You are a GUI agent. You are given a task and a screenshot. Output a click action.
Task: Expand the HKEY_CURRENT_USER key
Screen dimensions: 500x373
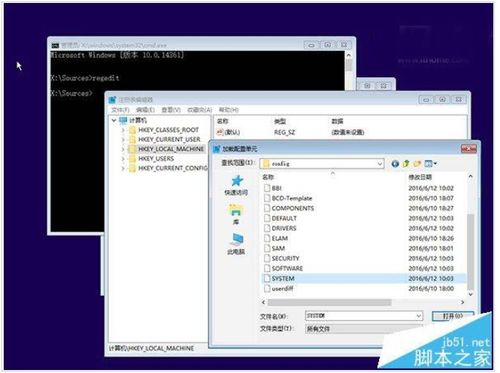tap(123, 140)
